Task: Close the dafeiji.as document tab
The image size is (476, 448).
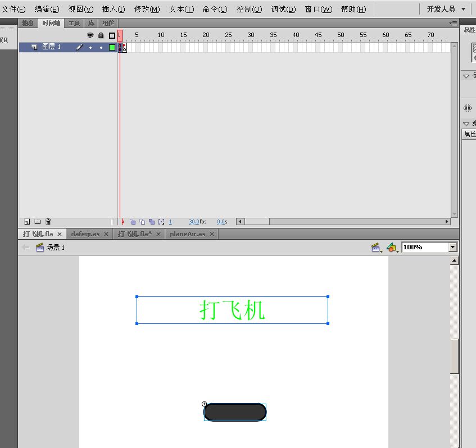Action: coord(106,234)
